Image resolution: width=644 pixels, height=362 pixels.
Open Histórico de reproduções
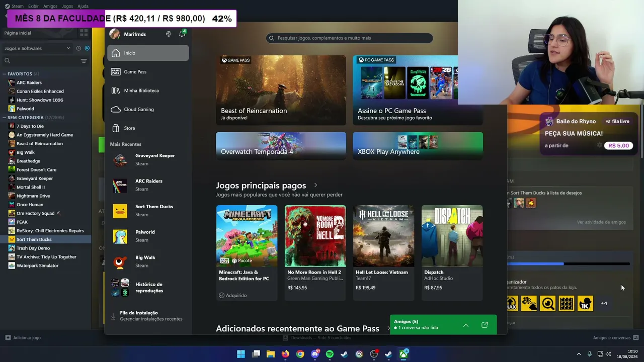pyautogui.click(x=148, y=288)
